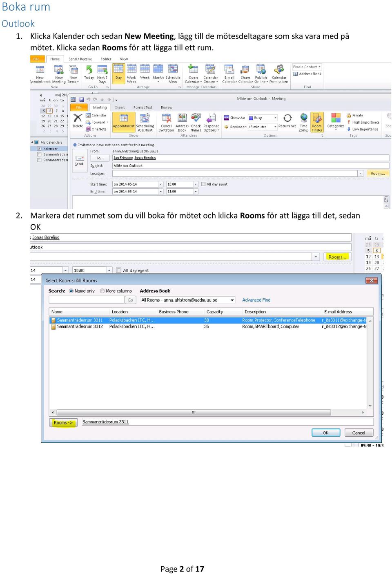
Task: Click the Find a Contact search box
Action: tap(307, 67)
